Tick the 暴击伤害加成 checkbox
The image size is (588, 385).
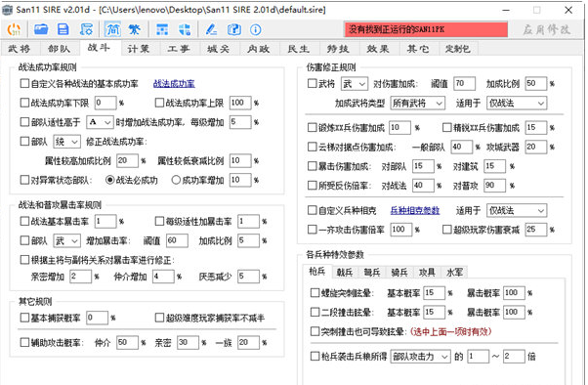[312, 166]
